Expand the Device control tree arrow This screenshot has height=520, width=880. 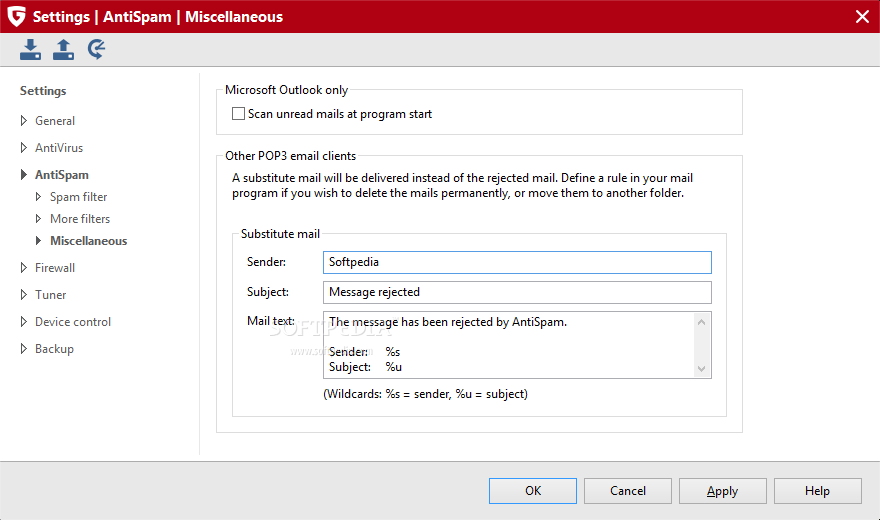point(24,321)
